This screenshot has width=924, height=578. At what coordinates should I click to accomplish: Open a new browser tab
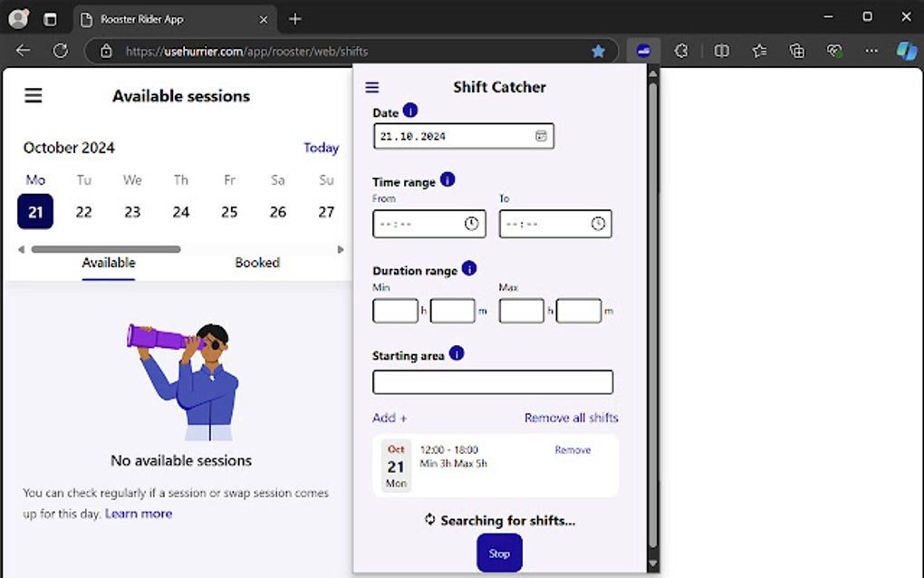tap(295, 19)
